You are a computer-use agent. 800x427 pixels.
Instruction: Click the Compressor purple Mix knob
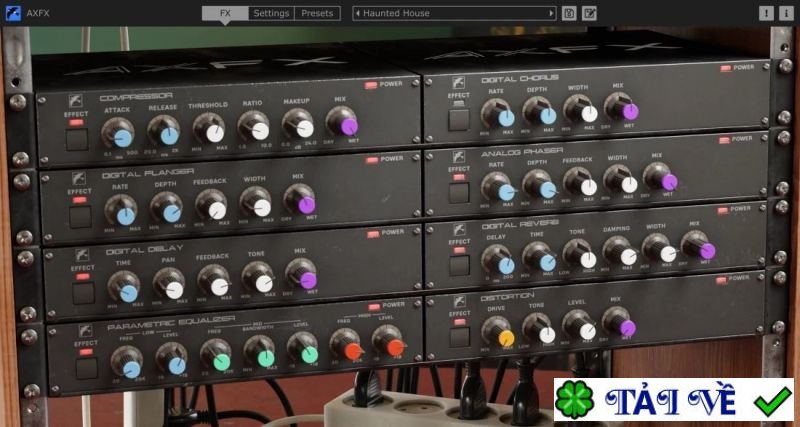(x=343, y=122)
